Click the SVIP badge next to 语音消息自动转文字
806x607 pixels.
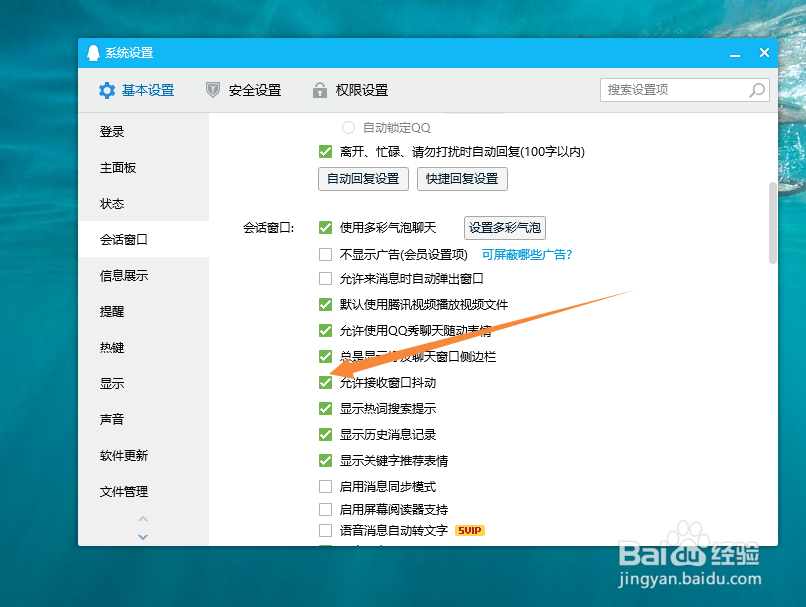tap(470, 530)
